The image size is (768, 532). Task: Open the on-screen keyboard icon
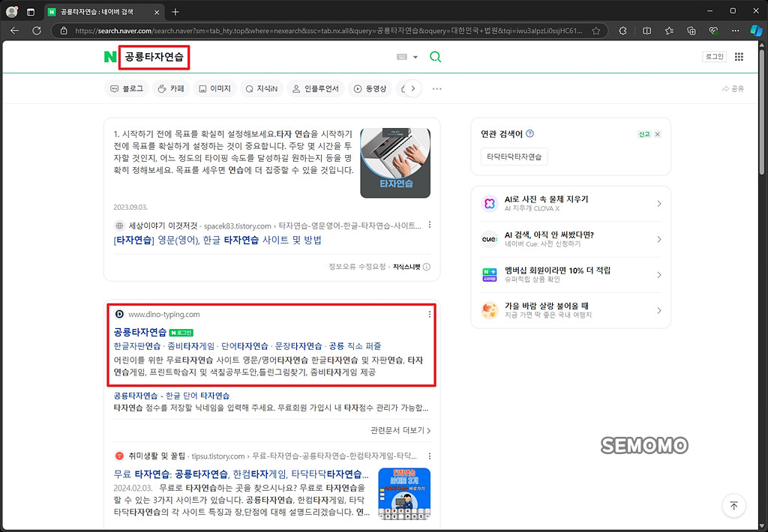tap(402, 57)
